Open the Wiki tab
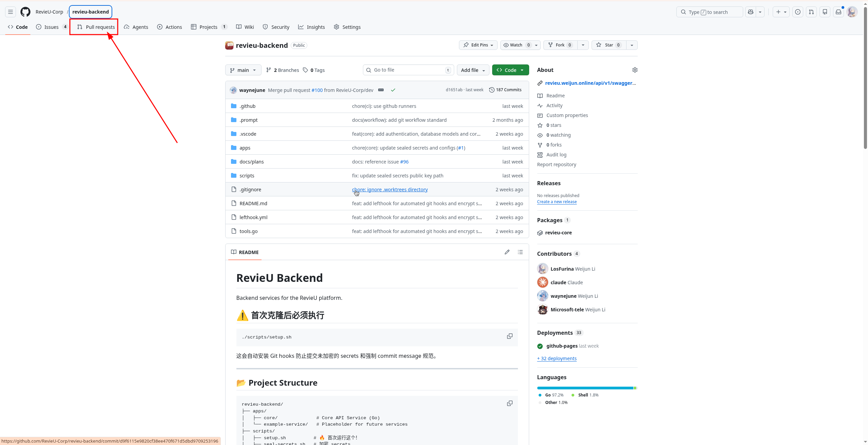The height and width of the screenshot is (445, 868). click(x=245, y=27)
